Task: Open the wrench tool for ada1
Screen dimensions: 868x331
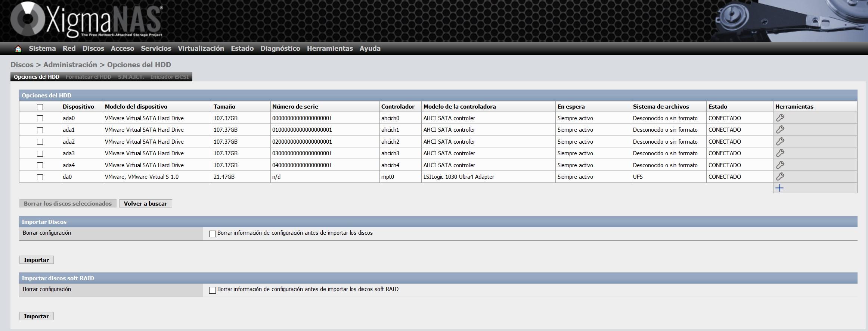Action: pos(780,130)
